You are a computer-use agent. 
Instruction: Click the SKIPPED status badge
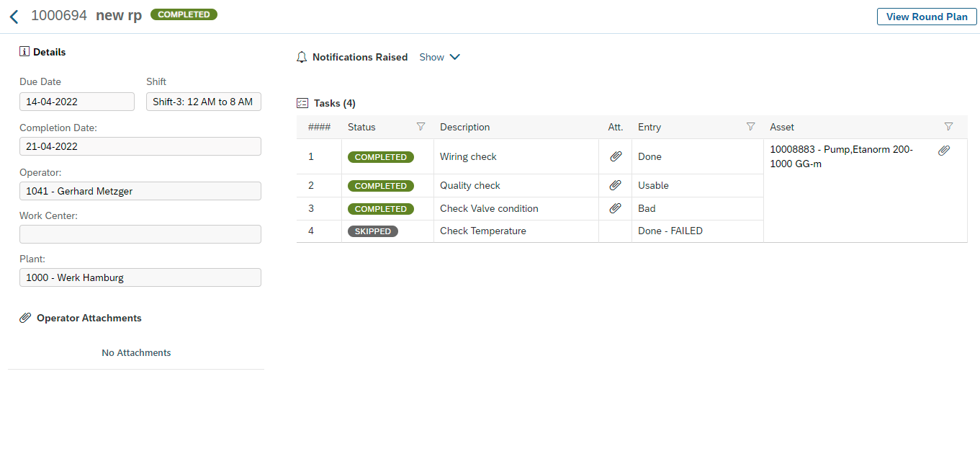click(x=373, y=231)
